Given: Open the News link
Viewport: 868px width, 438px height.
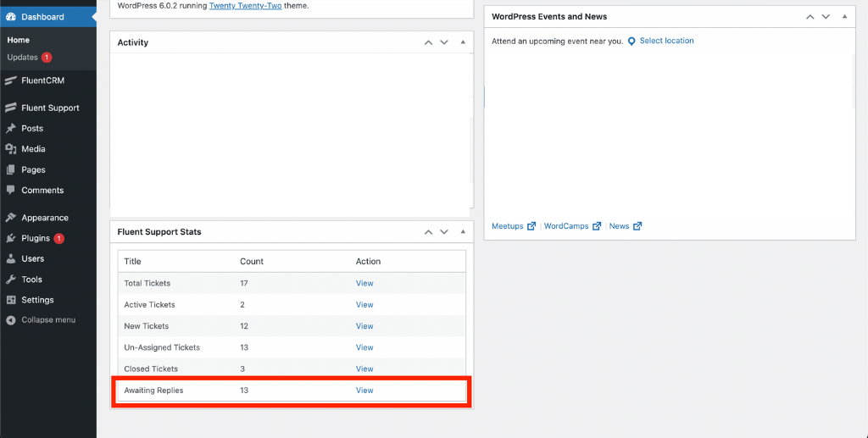Looking at the screenshot, I should tap(619, 226).
